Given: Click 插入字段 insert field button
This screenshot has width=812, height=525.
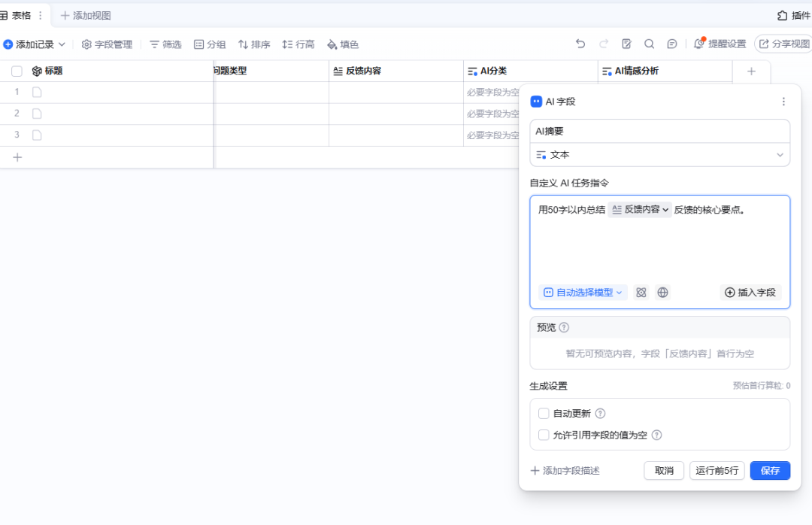Looking at the screenshot, I should 750,293.
